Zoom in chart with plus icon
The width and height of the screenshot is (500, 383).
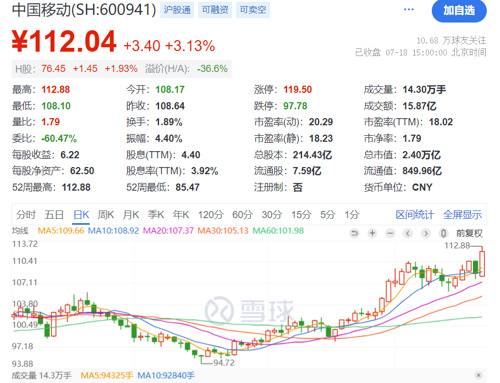372,233
